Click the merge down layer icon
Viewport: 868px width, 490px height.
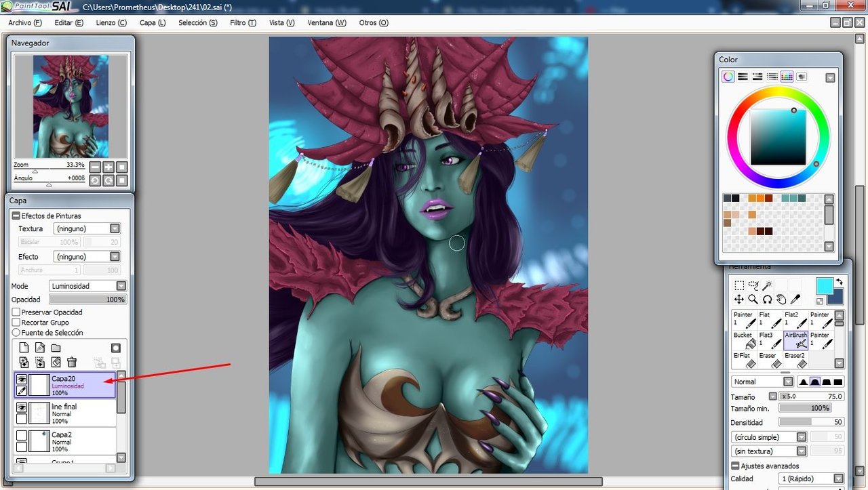pyautogui.click(x=40, y=362)
